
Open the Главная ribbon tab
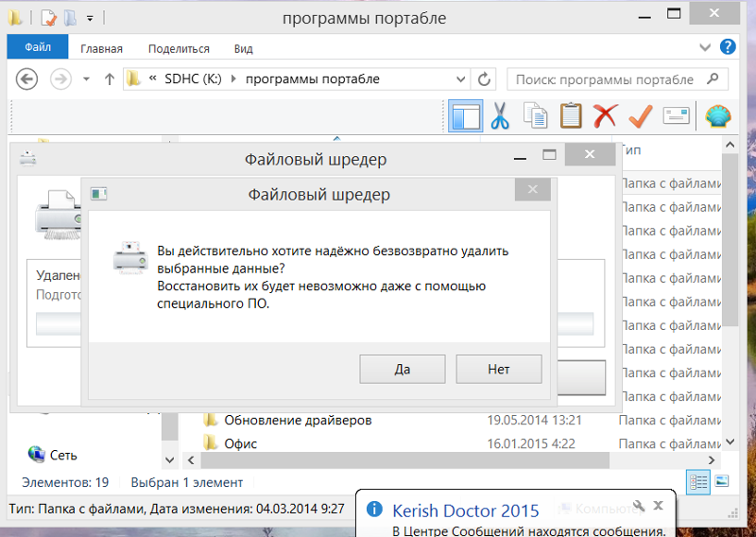coord(101,49)
